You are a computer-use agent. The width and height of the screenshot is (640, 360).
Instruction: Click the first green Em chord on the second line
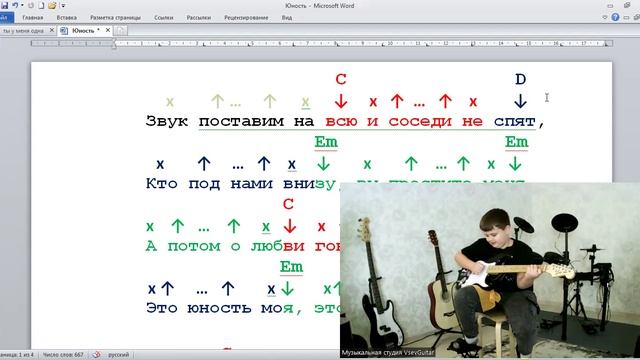tap(326, 142)
